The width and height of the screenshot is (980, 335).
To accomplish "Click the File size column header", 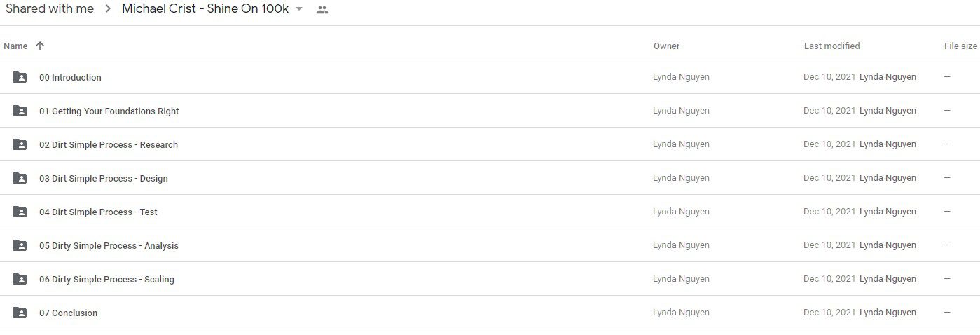I will [960, 46].
